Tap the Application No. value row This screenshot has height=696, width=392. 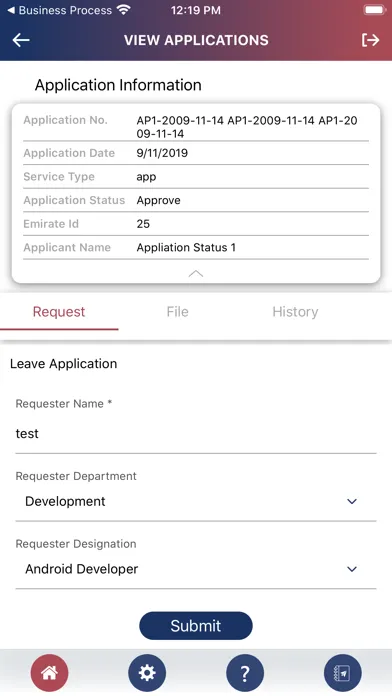coord(196,127)
